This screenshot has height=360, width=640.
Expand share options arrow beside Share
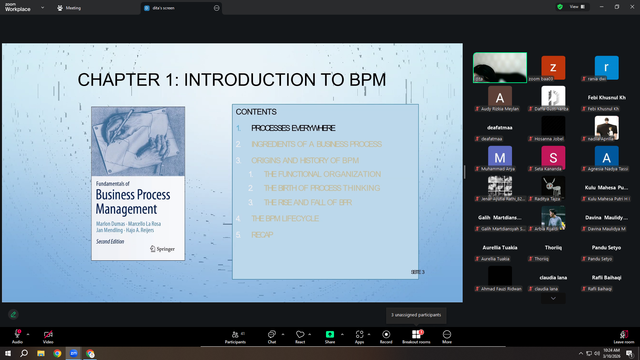(x=342, y=334)
